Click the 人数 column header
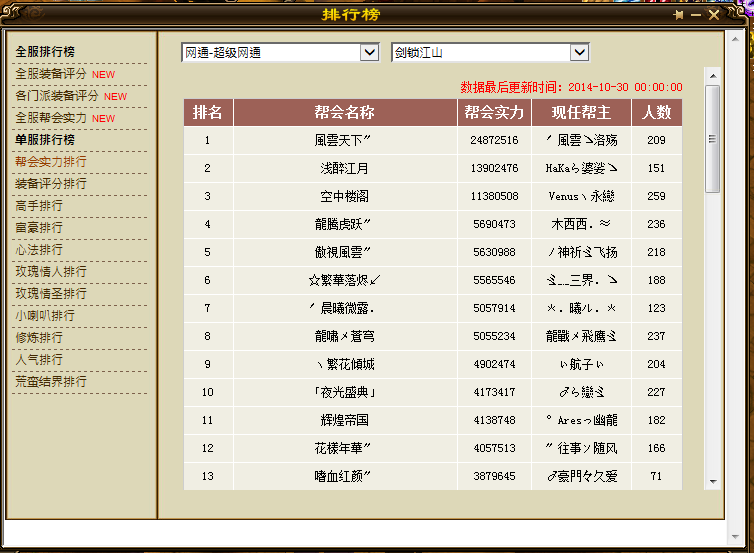This screenshot has width=754, height=553. tap(657, 112)
